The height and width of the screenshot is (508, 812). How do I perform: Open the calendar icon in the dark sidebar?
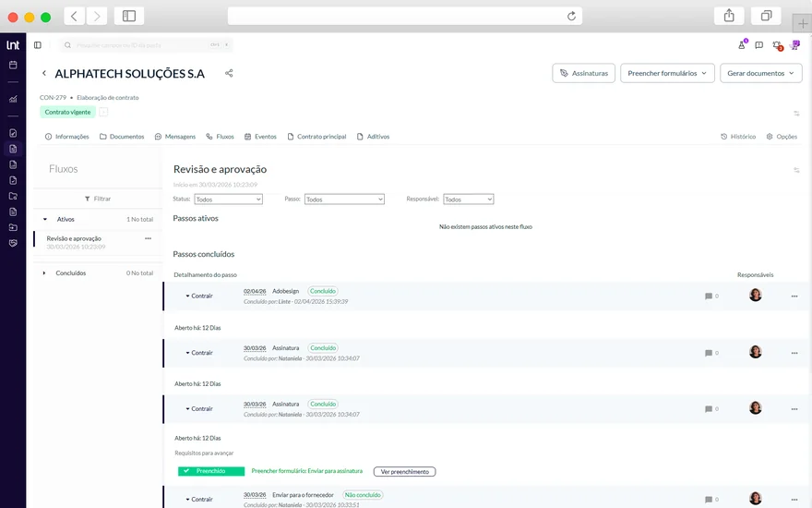(x=13, y=65)
